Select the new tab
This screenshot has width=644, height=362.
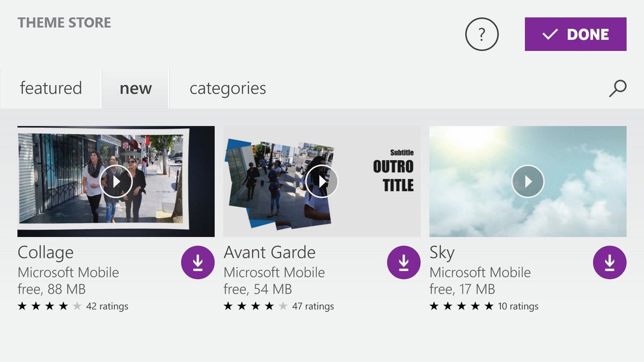point(135,88)
